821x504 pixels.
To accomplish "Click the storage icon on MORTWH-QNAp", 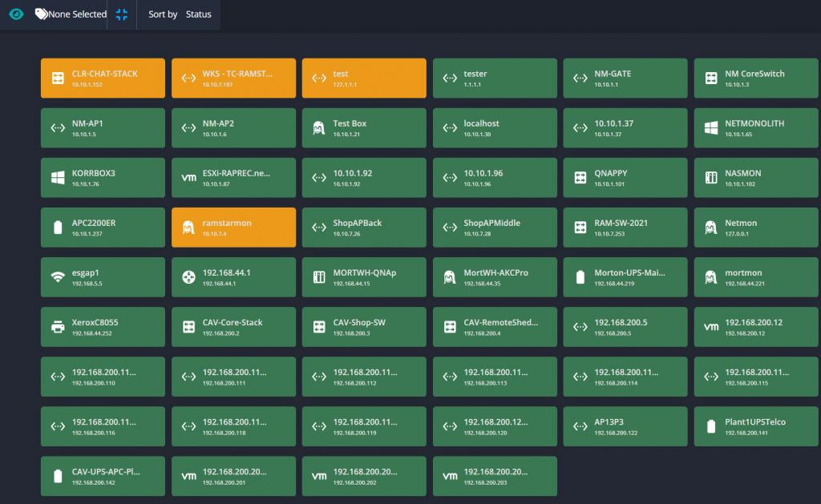I will point(319,277).
